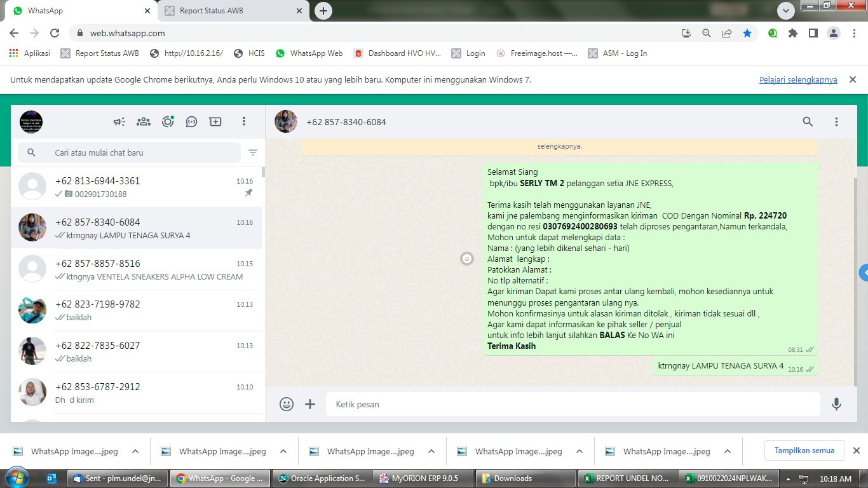Click the Tampilkan semua downloads button
868x488 pixels.
pos(804,451)
